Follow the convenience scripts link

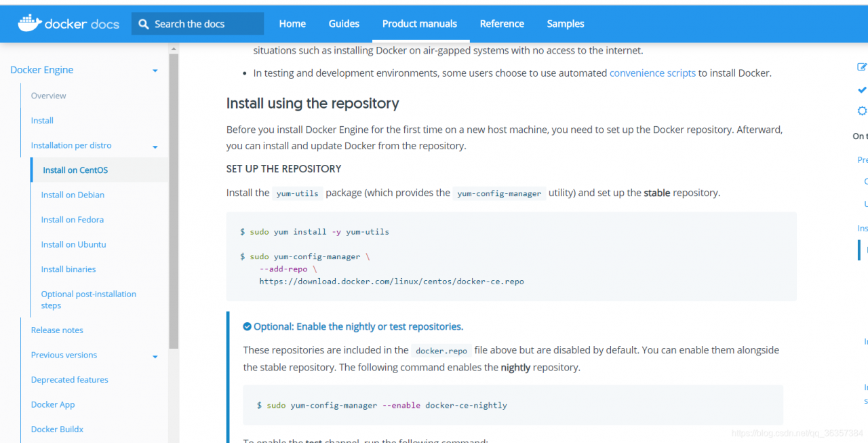click(x=652, y=73)
